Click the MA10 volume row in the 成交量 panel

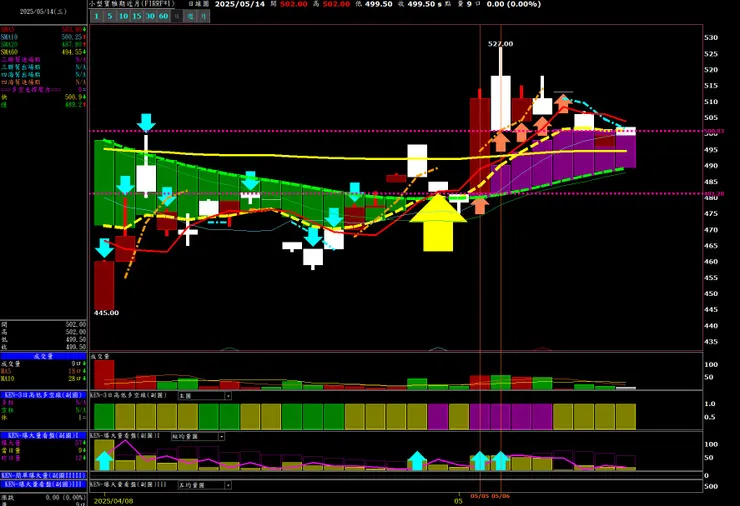[43, 379]
